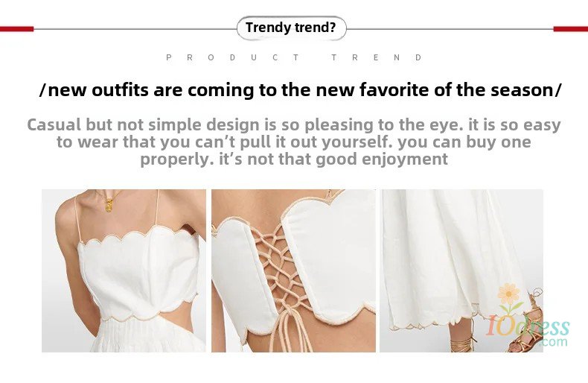Click the red bar at left edge
The image size is (588, 383).
click(17, 29)
